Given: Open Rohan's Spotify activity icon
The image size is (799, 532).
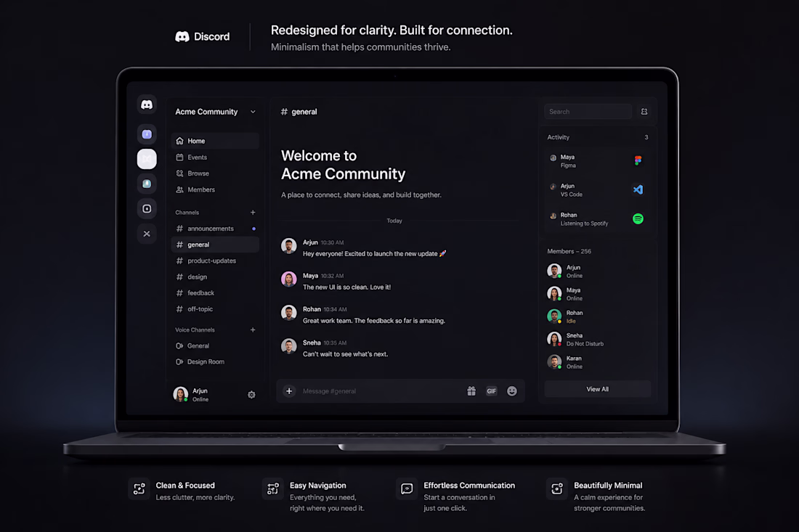Looking at the screenshot, I should click(x=638, y=219).
